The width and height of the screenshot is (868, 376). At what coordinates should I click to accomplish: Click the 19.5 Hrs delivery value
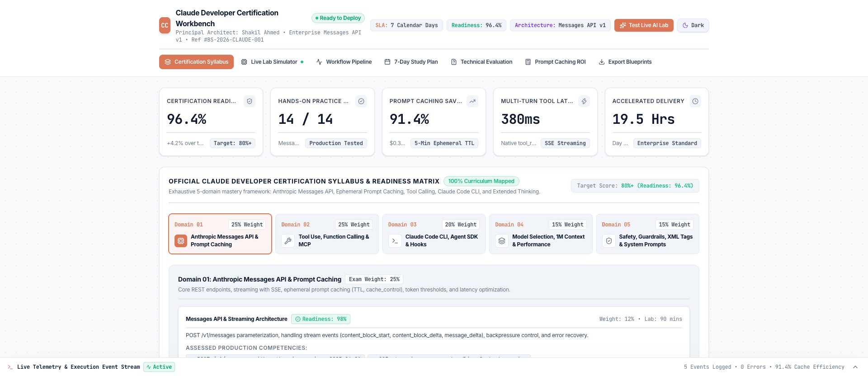643,119
